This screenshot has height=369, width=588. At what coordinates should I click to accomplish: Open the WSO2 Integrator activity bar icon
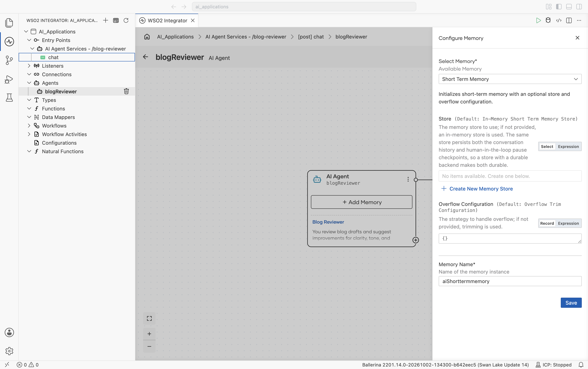[9, 41]
